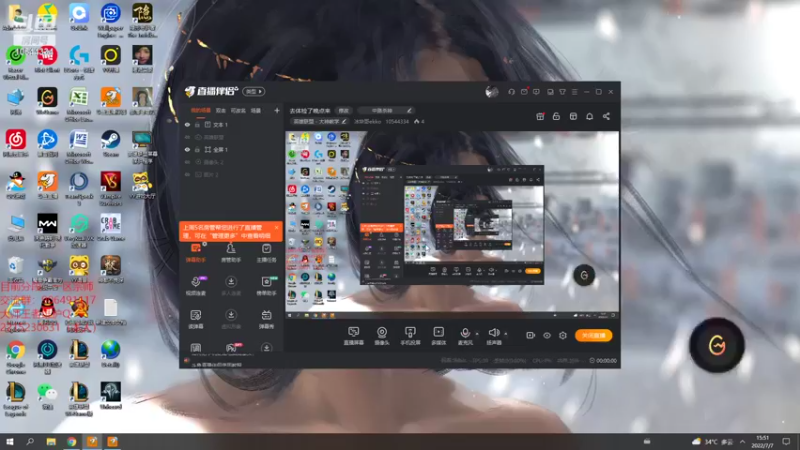Edit the 英雄联盟 - 大神教学 category selector
Screen dimensions: 800x450
[319, 121]
